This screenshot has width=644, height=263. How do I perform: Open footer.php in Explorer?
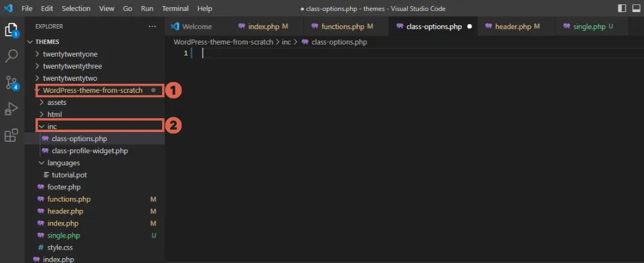pyautogui.click(x=95, y=187)
